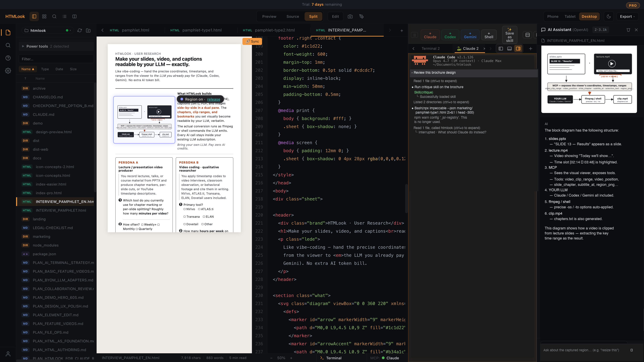The height and width of the screenshot is (362, 644).
Task: Add a new terminal tab with plus icon
Action: [x=530, y=48]
